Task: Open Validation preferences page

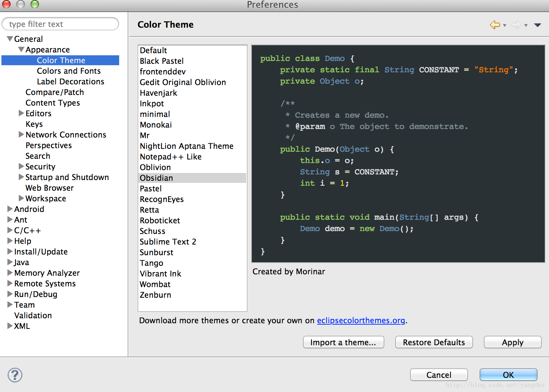Action: [33, 315]
